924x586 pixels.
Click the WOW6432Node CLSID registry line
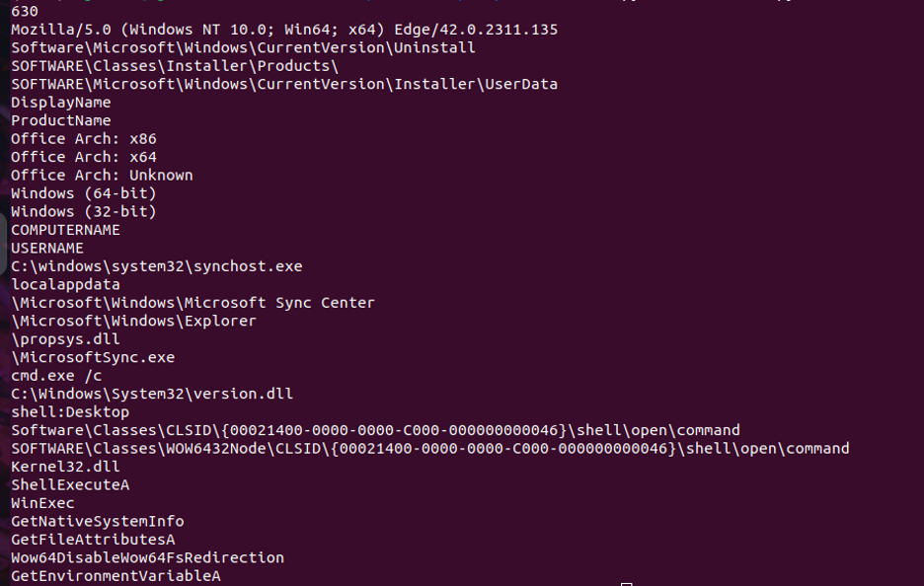pos(429,449)
